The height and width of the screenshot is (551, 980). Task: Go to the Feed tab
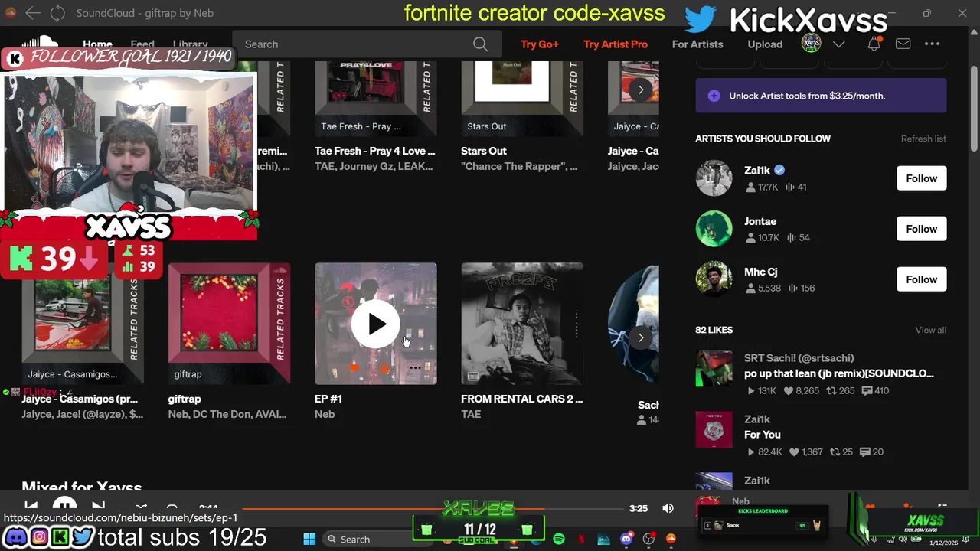coord(142,44)
